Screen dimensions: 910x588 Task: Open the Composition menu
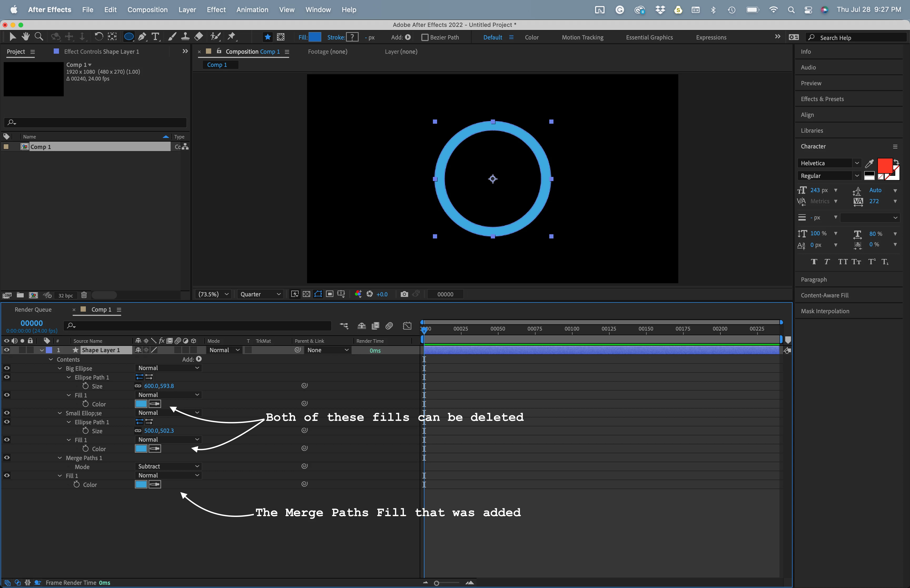(x=147, y=9)
